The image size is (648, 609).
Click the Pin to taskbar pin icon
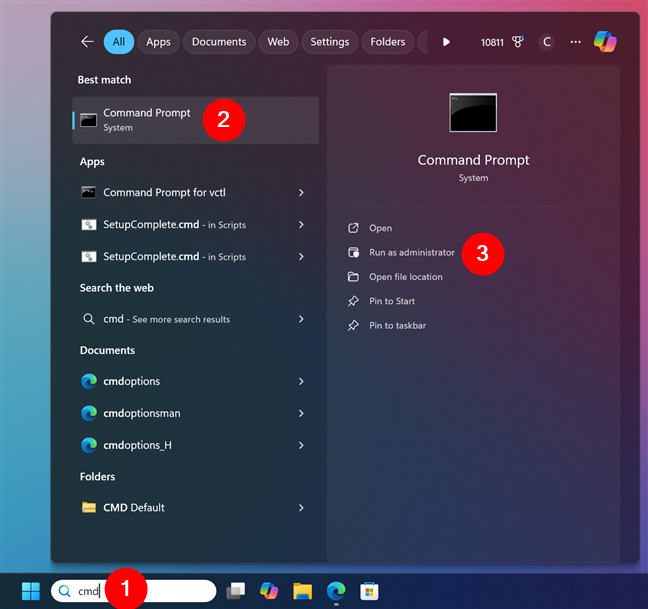point(353,326)
